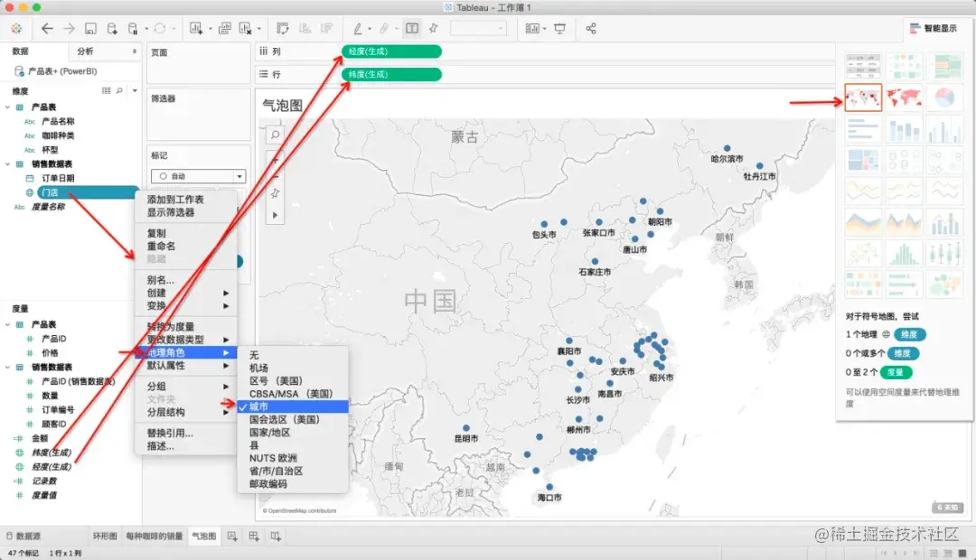976x560 pixels.
Task: Click the duplicate sheet icon
Action: (x=225, y=29)
